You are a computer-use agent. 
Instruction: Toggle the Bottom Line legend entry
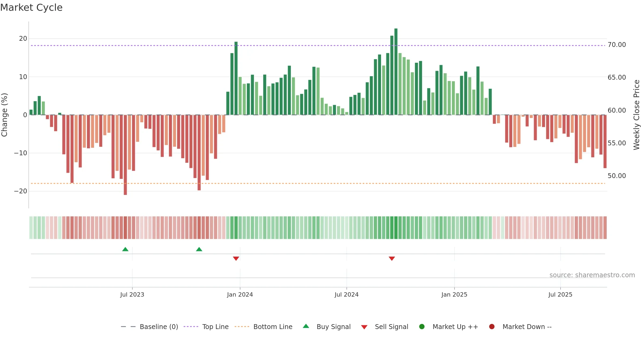coord(264,327)
